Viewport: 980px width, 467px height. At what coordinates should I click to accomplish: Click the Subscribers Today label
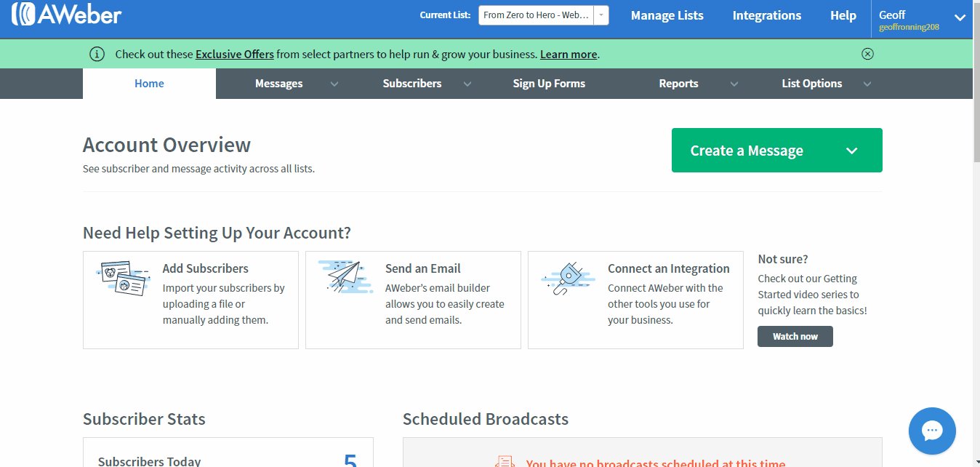[x=149, y=461]
